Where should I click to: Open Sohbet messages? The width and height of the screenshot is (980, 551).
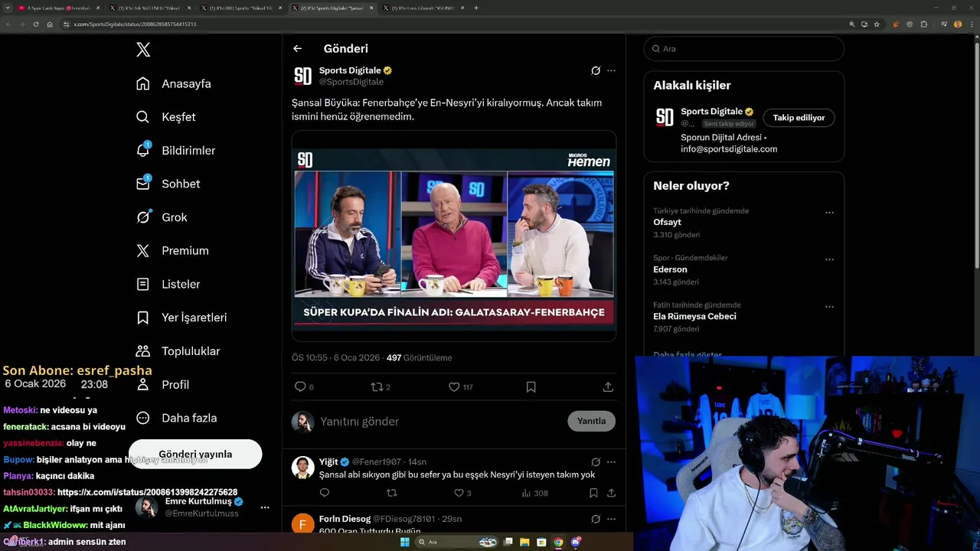click(168, 184)
